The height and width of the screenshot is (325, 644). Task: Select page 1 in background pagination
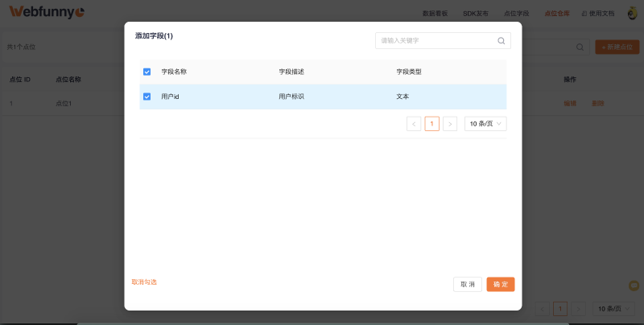(560, 309)
